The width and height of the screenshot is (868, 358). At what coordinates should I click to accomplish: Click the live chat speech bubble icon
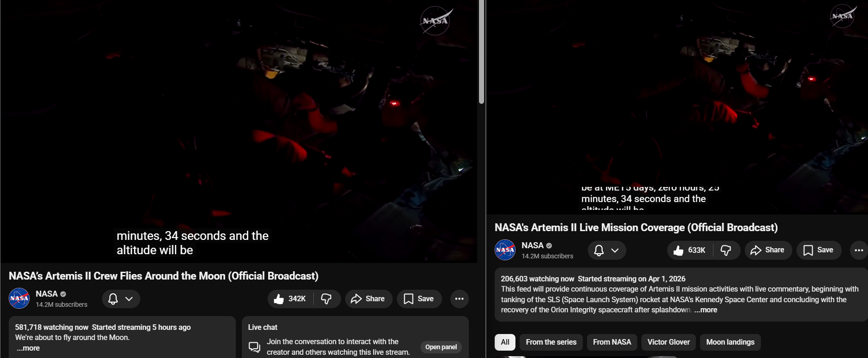(254, 347)
